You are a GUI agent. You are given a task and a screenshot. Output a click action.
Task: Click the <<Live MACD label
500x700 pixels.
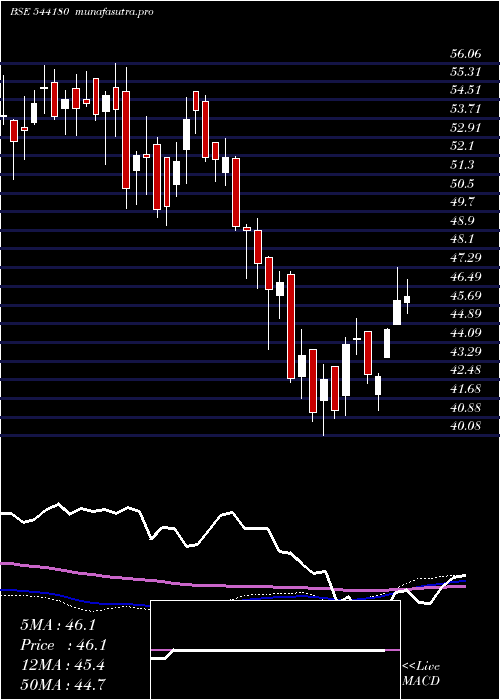pos(421,674)
